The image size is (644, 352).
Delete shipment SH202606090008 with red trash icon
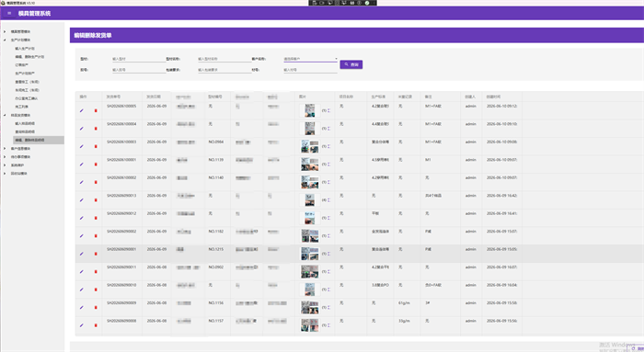point(96,325)
